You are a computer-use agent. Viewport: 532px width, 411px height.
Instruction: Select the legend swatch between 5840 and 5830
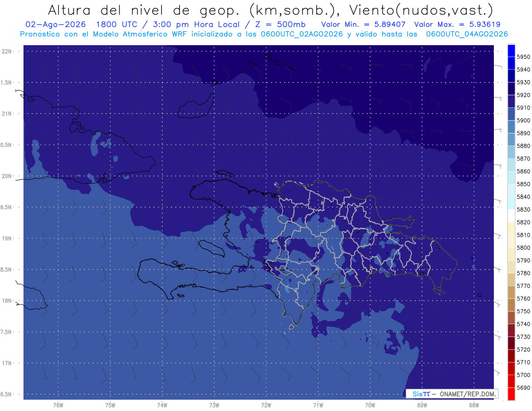pos(511,203)
